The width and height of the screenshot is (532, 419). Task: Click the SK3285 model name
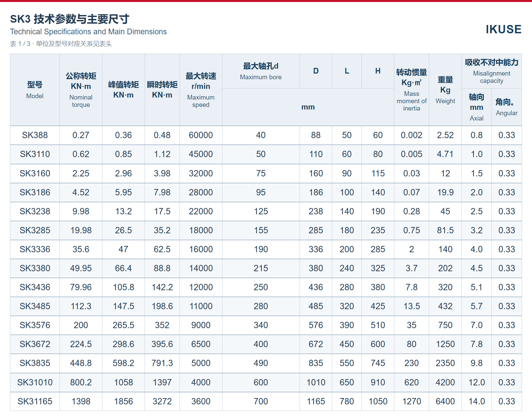pos(35,230)
